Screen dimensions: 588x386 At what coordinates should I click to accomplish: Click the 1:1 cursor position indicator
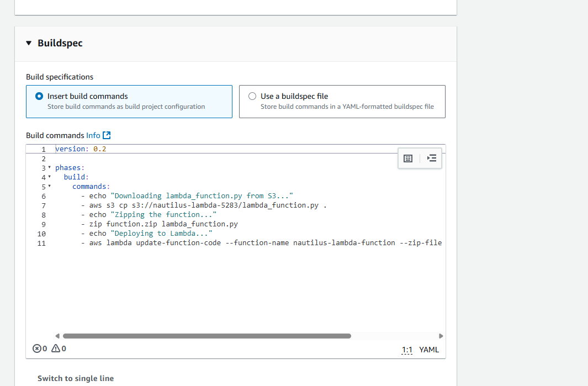click(x=407, y=350)
